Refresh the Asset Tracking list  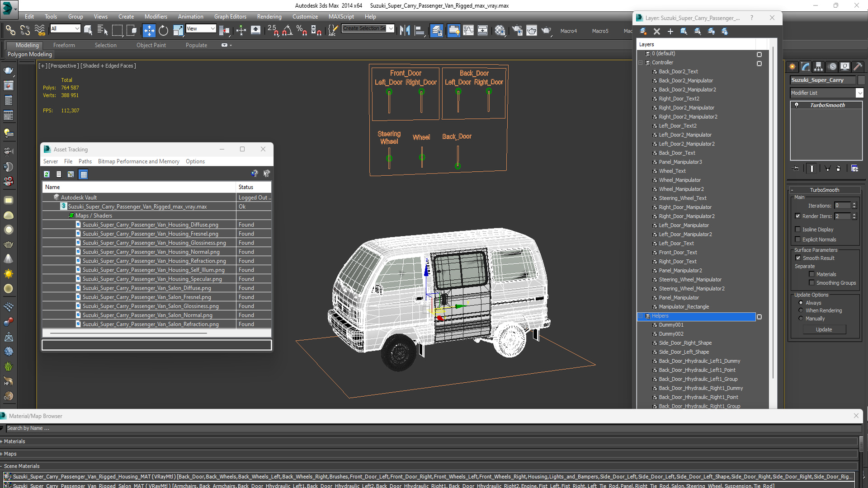[x=47, y=174]
